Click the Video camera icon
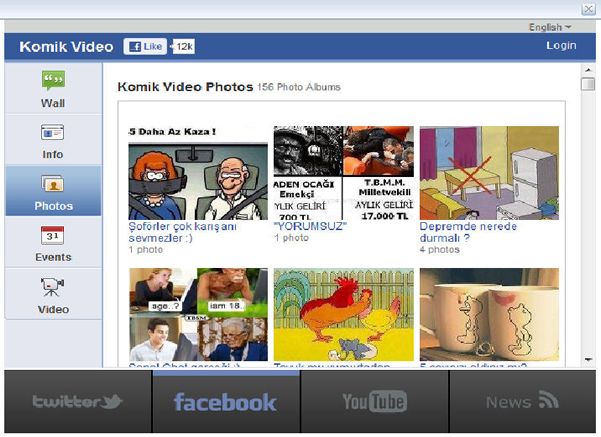The width and height of the screenshot is (601, 437). pyautogui.click(x=53, y=288)
